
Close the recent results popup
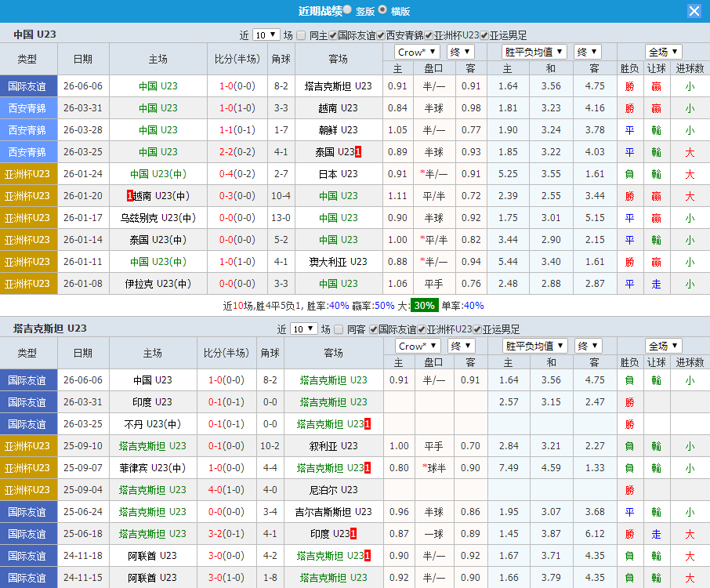point(694,11)
